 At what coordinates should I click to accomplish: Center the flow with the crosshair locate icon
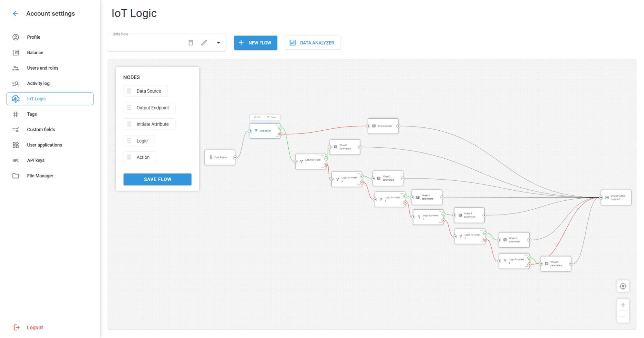tap(623, 286)
